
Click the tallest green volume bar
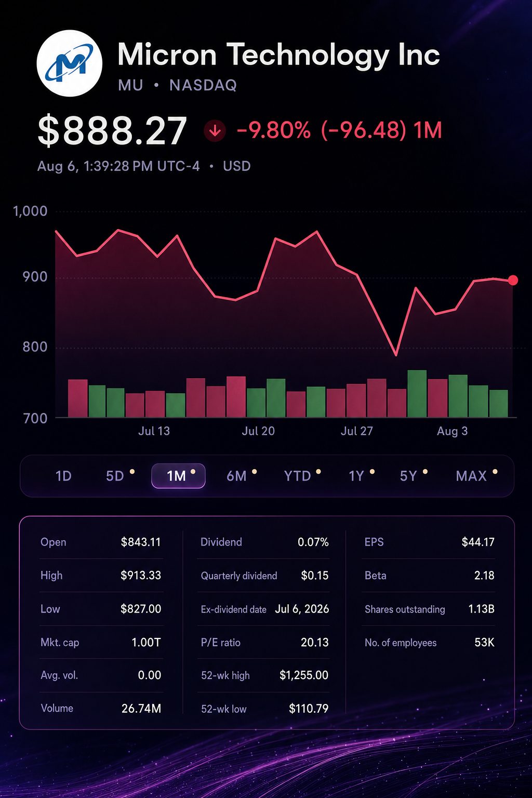pyautogui.click(x=417, y=394)
